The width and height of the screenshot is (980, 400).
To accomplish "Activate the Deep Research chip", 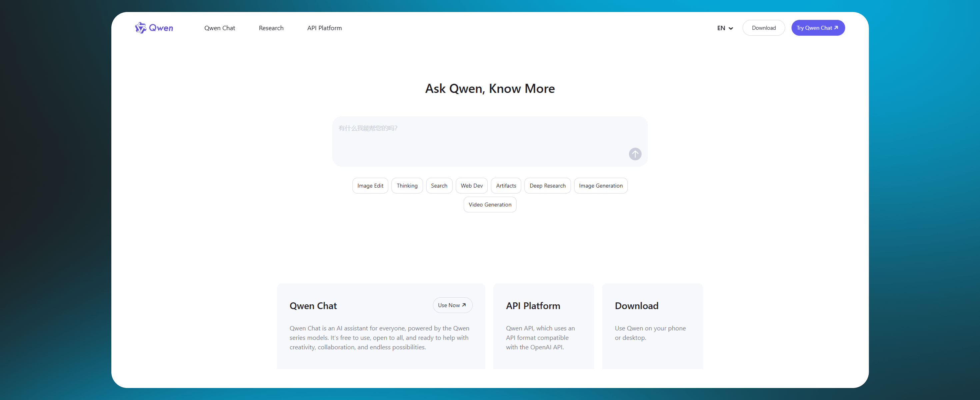I will click(547, 186).
